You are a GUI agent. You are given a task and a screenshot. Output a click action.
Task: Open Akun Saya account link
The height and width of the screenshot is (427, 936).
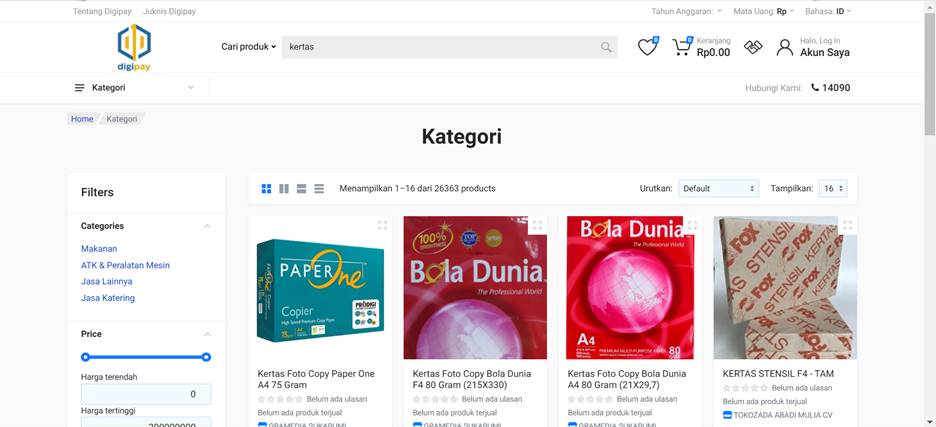pos(825,53)
